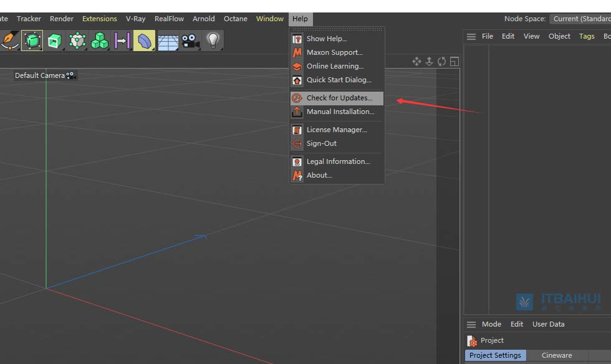Open the Extensions menu

(x=99, y=19)
